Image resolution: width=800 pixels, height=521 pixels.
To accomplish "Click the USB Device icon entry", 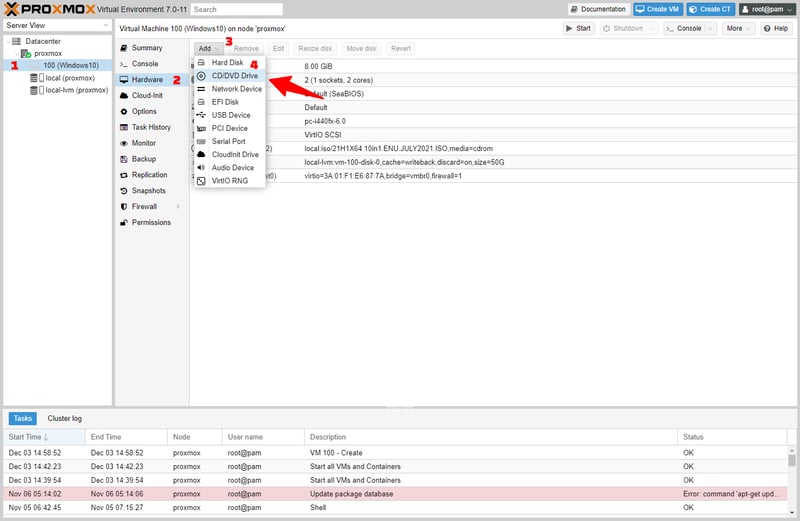I will click(x=201, y=115).
